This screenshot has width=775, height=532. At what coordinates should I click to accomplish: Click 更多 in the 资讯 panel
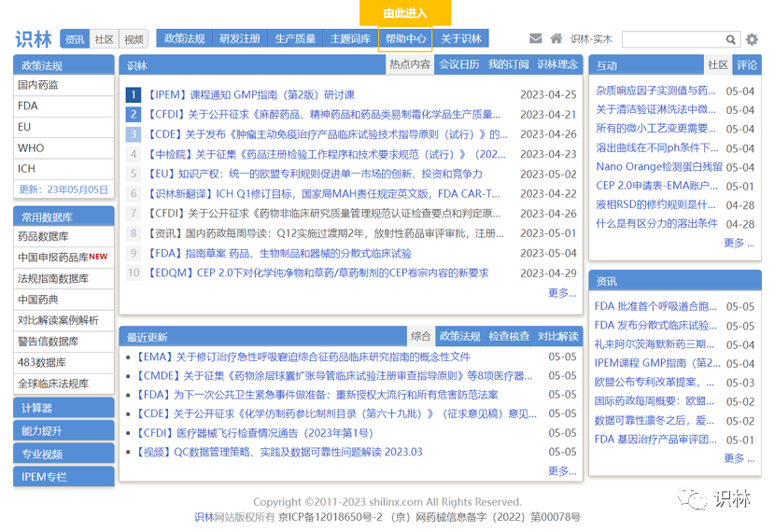739,458
